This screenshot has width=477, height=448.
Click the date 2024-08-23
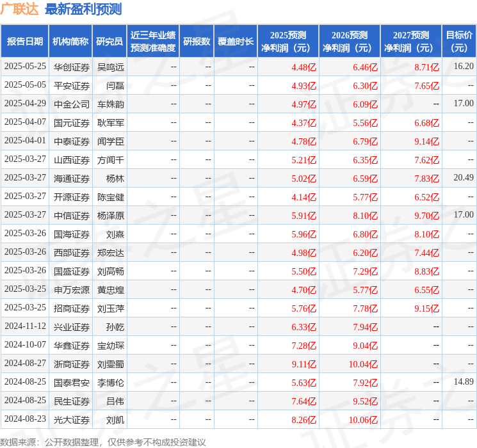point(25,419)
